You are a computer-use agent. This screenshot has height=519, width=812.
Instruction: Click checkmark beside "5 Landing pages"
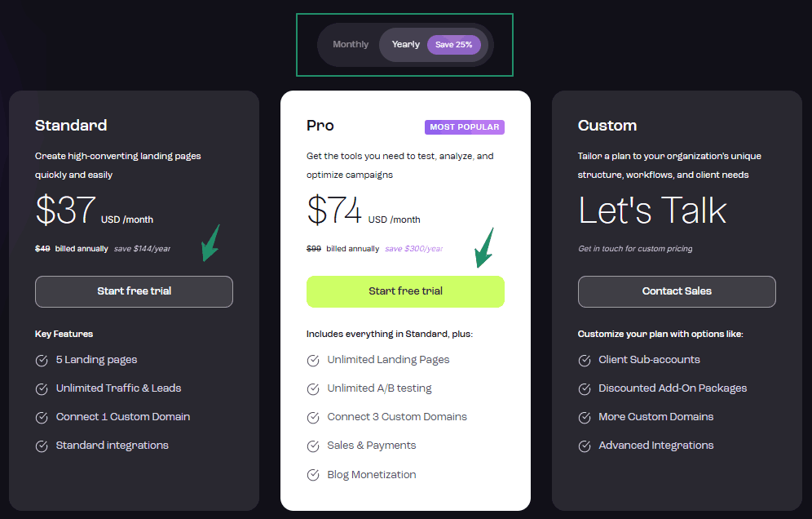coord(42,359)
